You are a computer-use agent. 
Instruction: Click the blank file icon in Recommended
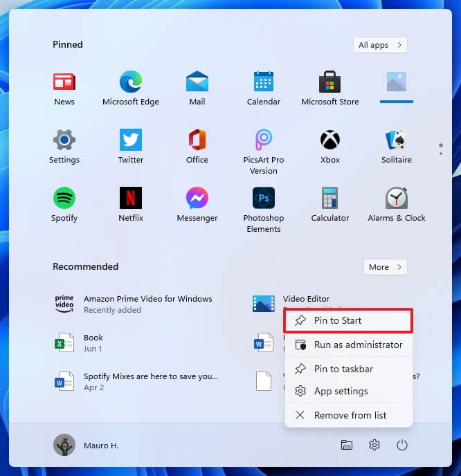pos(264,381)
